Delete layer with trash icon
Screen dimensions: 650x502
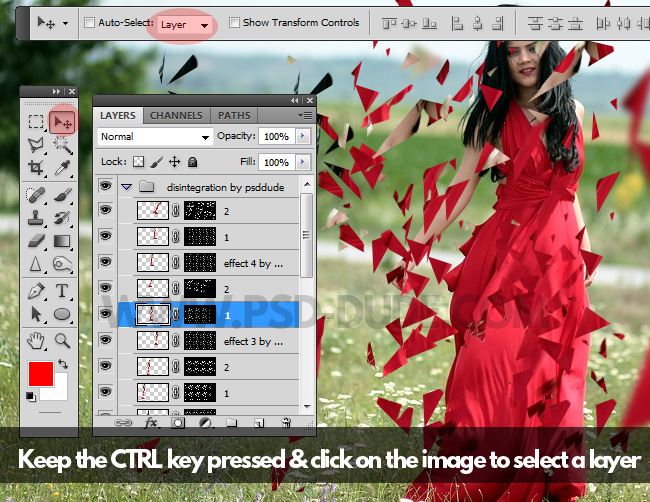pos(286,422)
